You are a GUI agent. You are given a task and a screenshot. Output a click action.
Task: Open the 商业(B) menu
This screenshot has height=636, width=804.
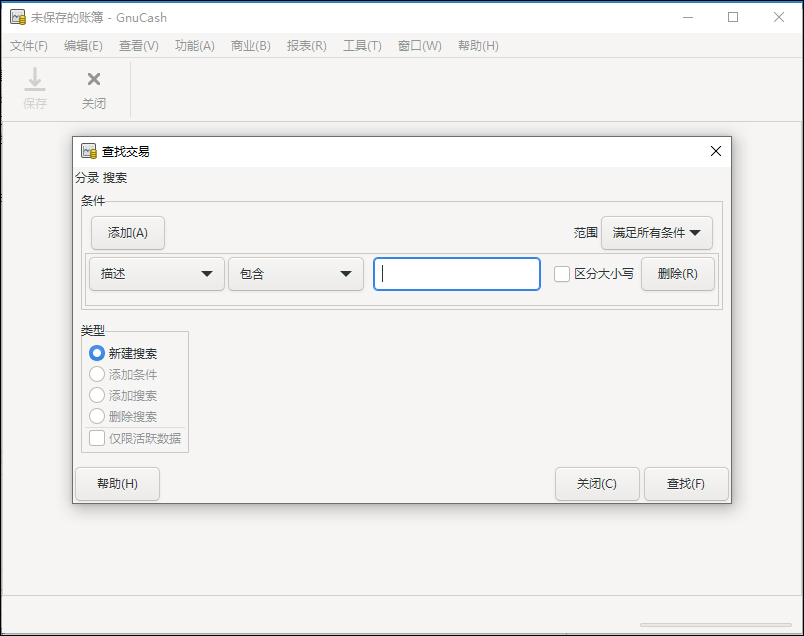pyautogui.click(x=250, y=45)
